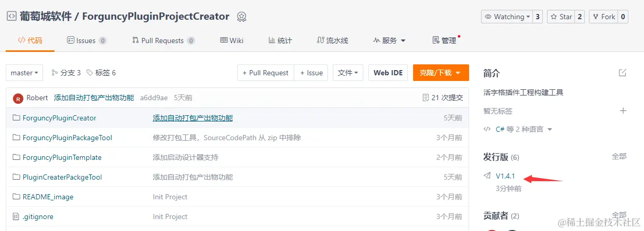This screenshot has width=644, height=231.
Task: Fork this repository
Action: pyautogui.click(x=603, y=17)
